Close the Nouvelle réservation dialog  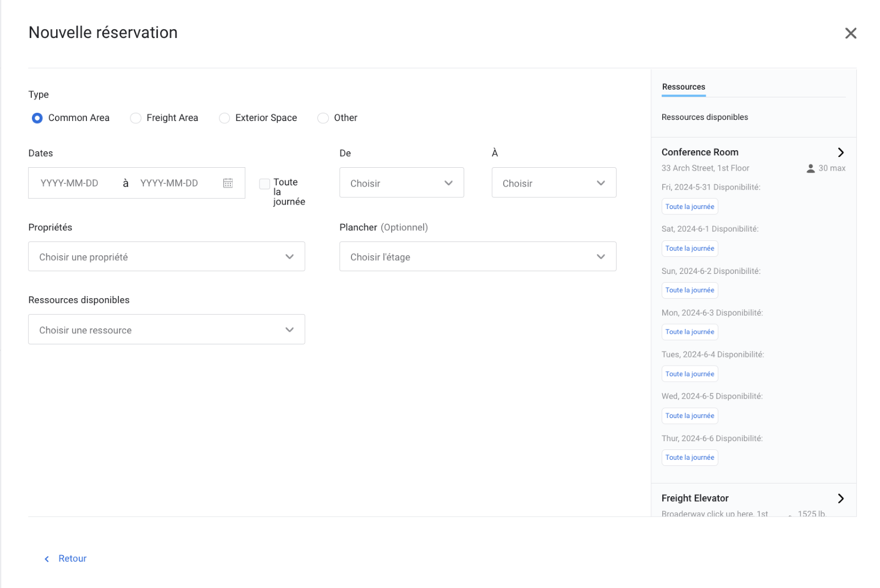pos(850,34)
